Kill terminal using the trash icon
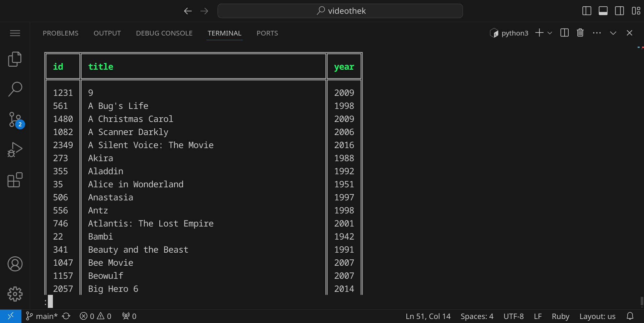 [x=580, y=33]
